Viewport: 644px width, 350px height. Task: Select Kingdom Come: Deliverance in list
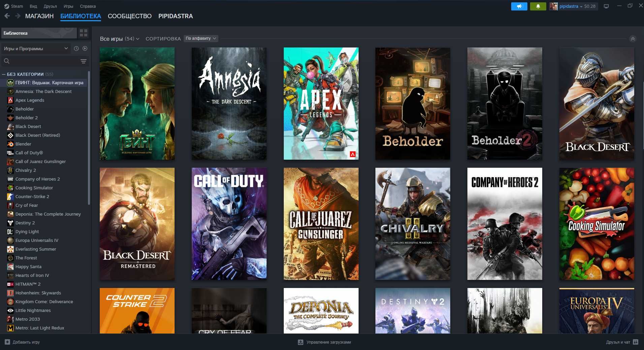click(x=44, y=301)
